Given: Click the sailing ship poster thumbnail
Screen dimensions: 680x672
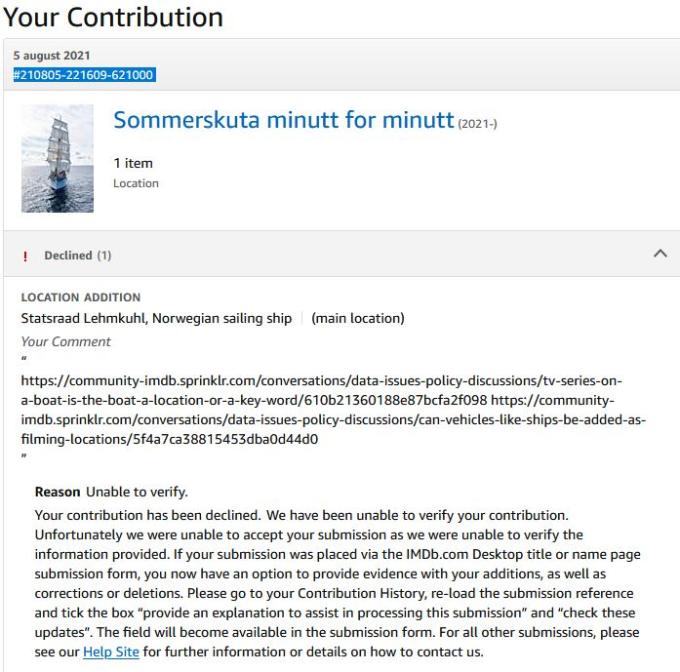Looking at the screenshot, I should [57, 158].
